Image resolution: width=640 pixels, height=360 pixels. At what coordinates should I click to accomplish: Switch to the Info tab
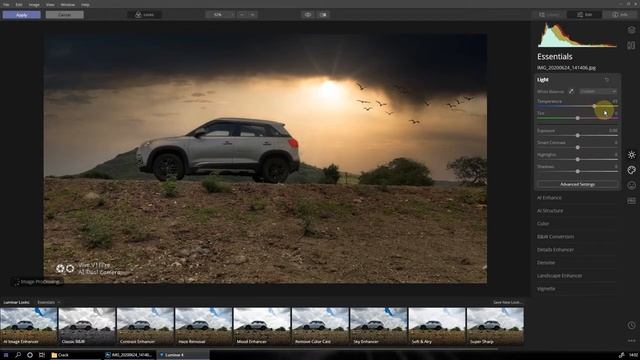tap(619, 15)
